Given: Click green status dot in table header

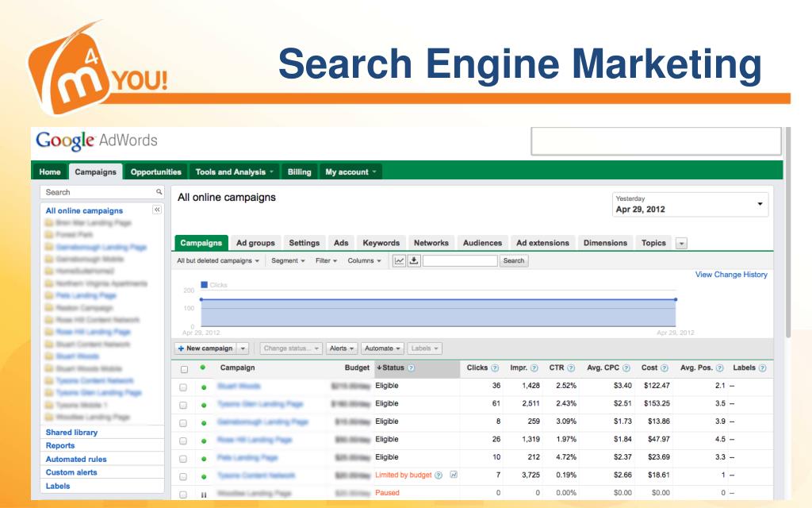Looking at the screenshot, I should (202, 368).
